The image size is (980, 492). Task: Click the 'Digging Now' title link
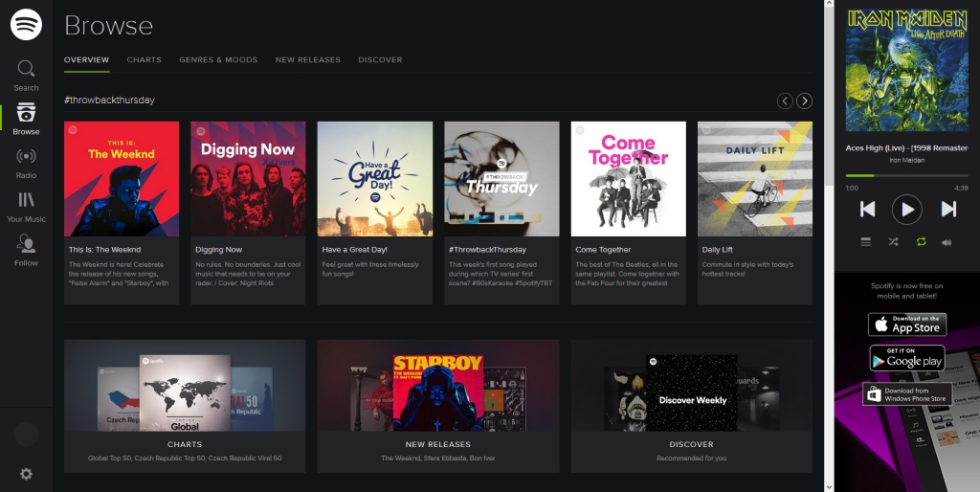point(219,250)
